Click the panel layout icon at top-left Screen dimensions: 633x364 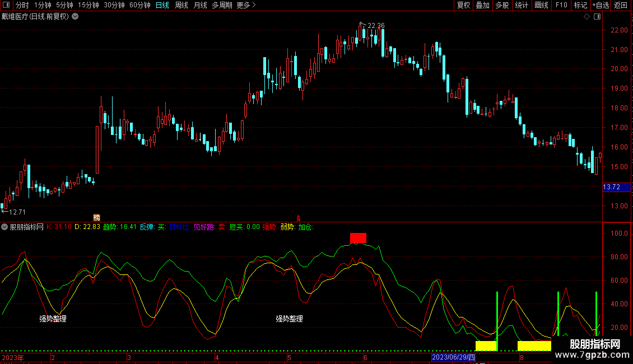6,6
